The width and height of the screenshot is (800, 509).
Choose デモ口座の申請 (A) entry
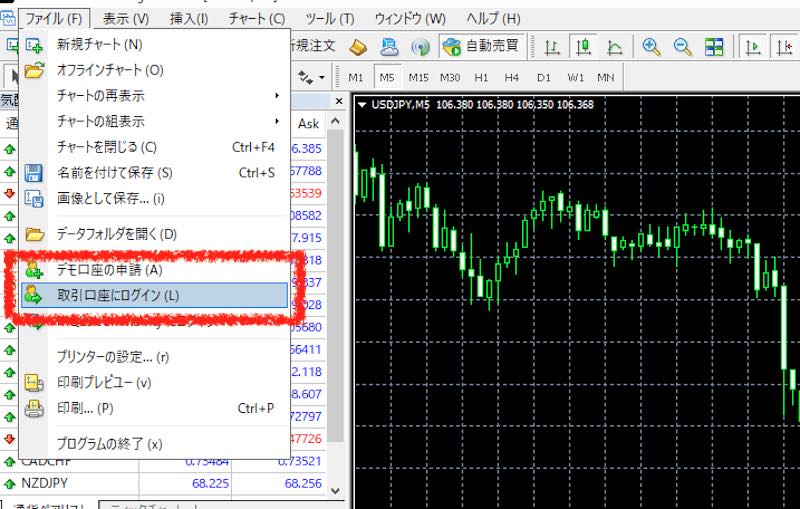point(155,270)
